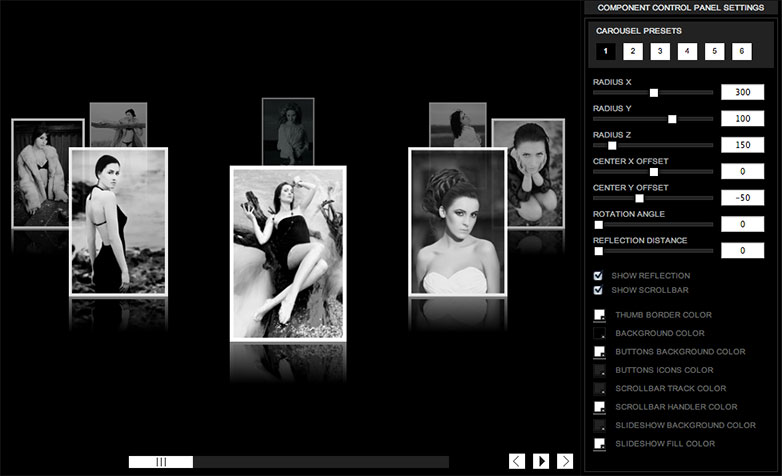Start slideshow with the play button
The height and width of the screenshot is (476, 782).
point(541,461)
